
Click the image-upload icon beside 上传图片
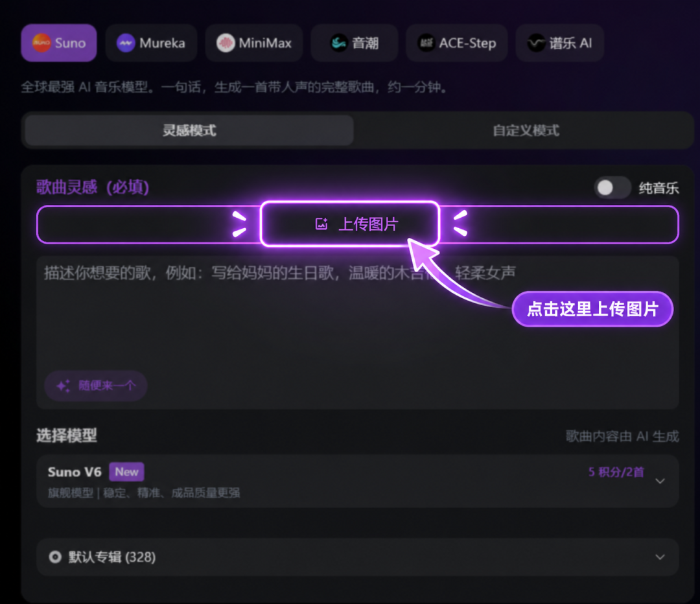pyautogui.click(x=321, y=224)
